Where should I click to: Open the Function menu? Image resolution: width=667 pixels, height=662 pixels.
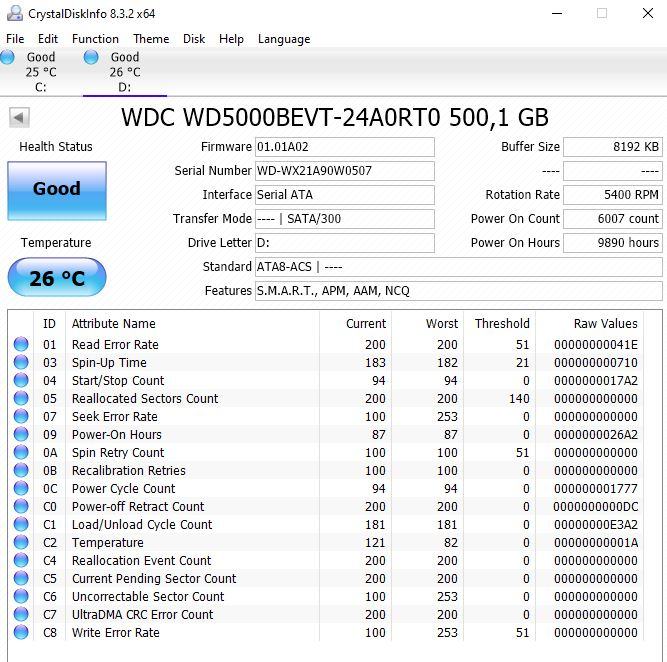(x=95, y=39)
